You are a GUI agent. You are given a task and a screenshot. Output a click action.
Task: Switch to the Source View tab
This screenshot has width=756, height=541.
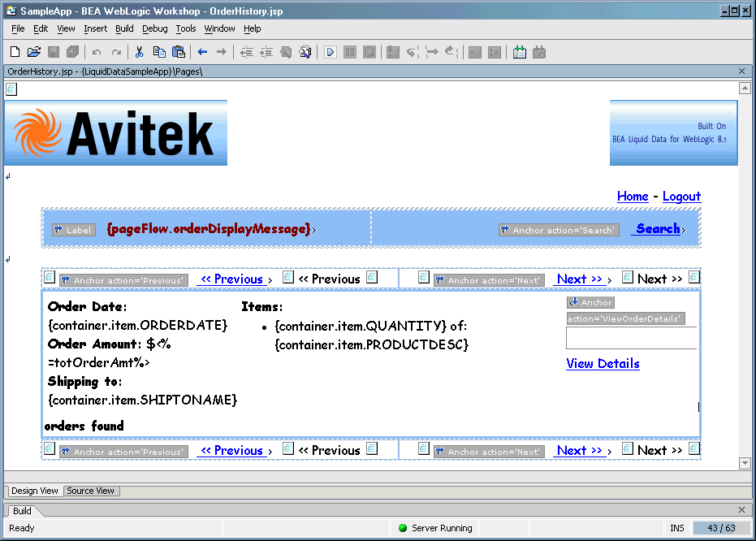pos(91,491)
